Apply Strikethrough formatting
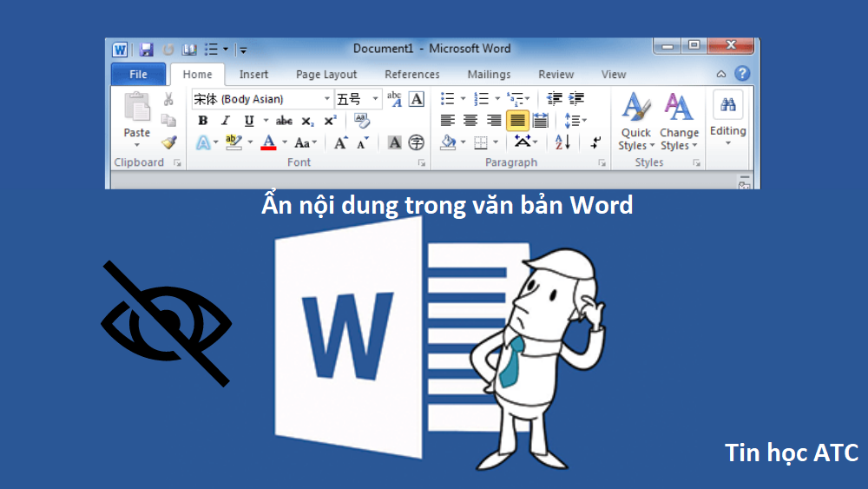Image resolution: width=868 pixels, height=489 pixels. (284, 121)
